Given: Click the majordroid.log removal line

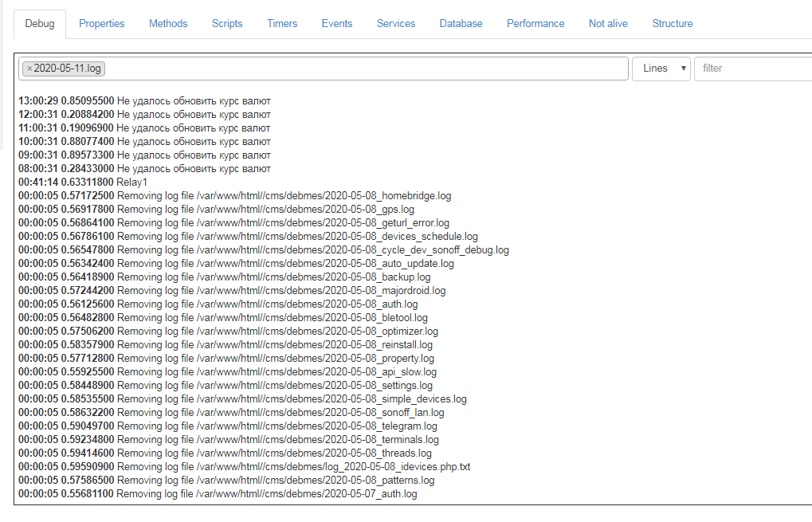Looking at the screenshot, I should click(232, 291).
